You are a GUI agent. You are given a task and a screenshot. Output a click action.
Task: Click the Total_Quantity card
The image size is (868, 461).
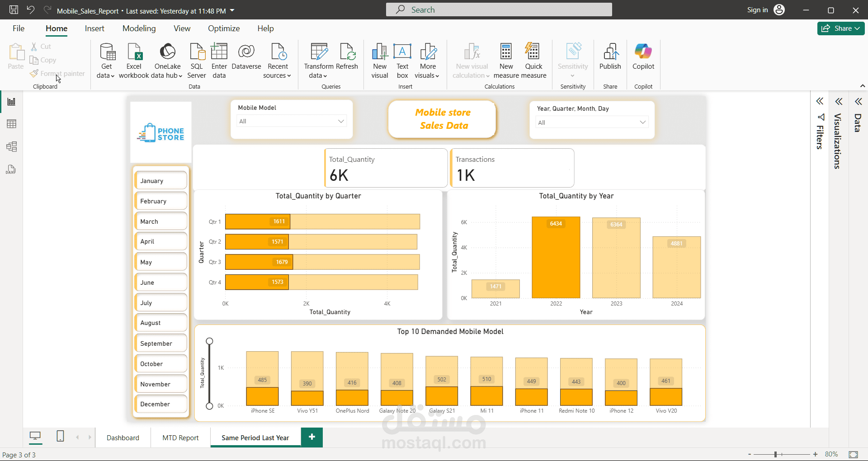click(386, 168)
